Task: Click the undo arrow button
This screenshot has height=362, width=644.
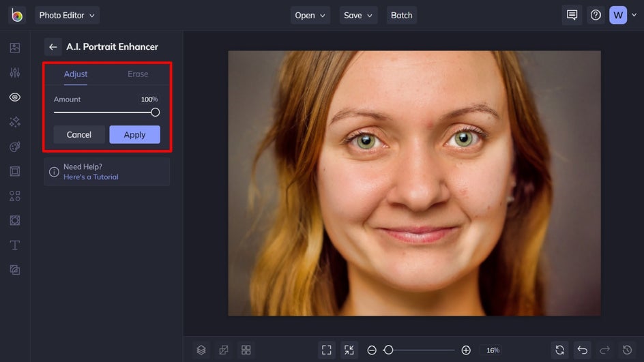Action: pyautogui.click(x=582, y=350)
